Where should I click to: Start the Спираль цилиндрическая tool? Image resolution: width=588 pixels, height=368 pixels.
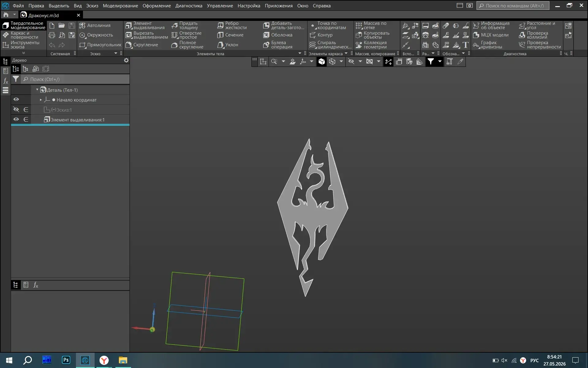coord(330,45)
